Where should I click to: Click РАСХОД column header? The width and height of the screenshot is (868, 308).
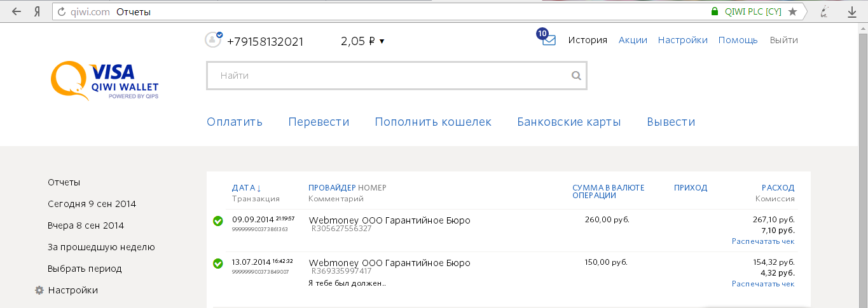[x=778, y=188]
